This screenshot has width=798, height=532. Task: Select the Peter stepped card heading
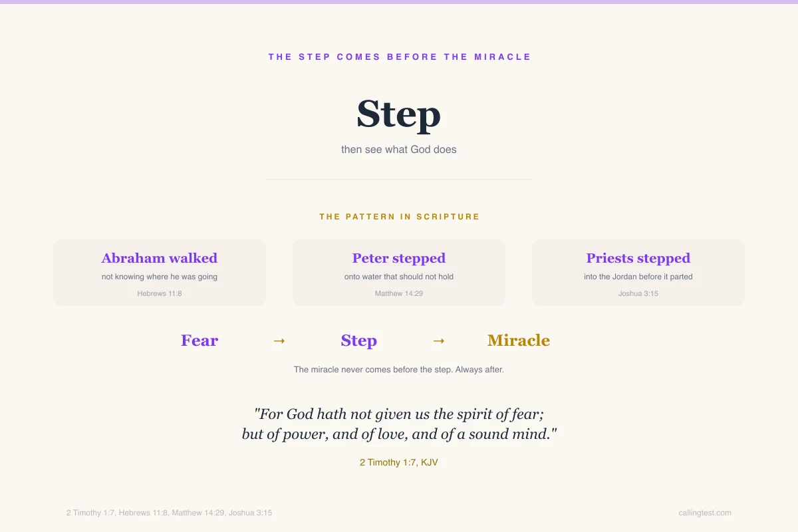tap(399, 258)
